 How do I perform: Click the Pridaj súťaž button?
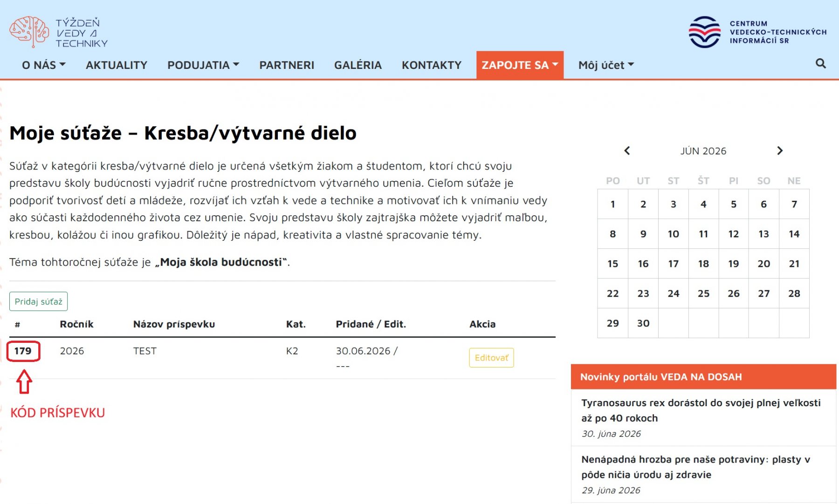tap(38, 301)
